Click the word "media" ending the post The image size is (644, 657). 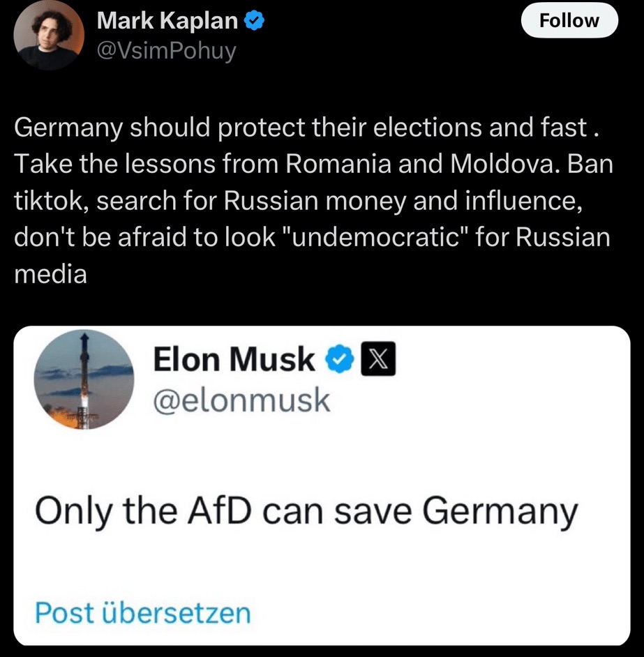tap(50, 273)
